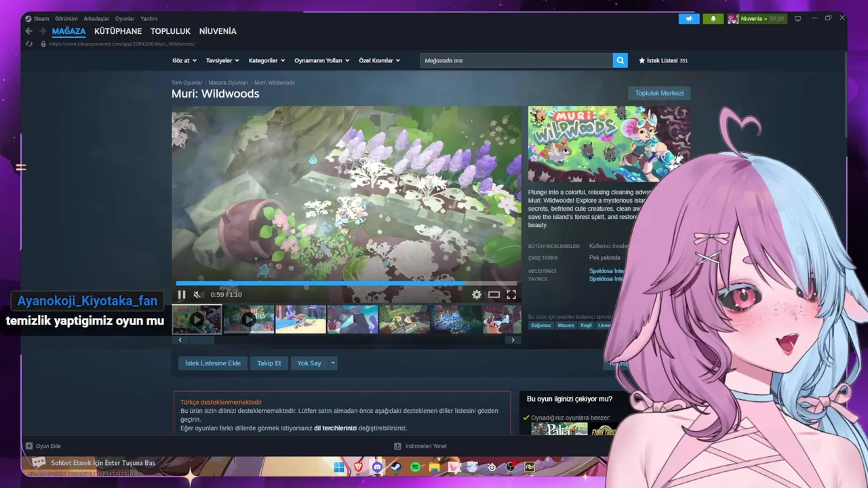The width and height of the screenshot is (868, 488).
Task: Switch to the TOPLULUK tab
Action: click(x=170, y=31)
